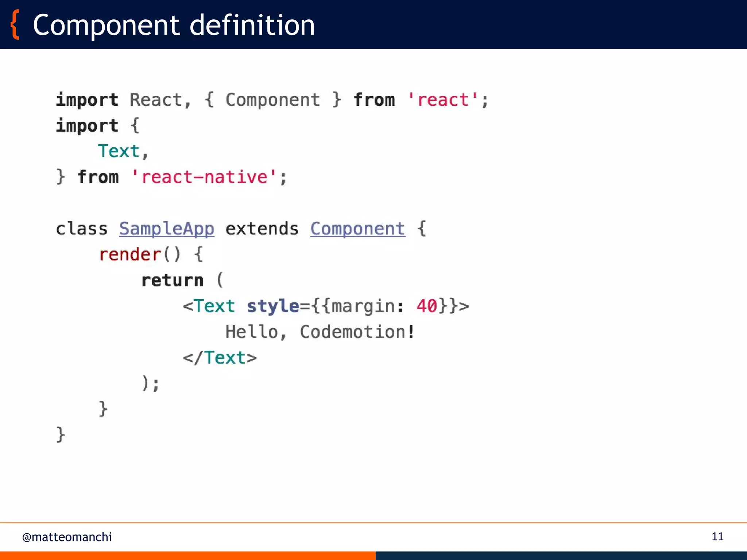
Task: Click the 'Hello, Codemotion!' text line
Action: pos(320,332)
